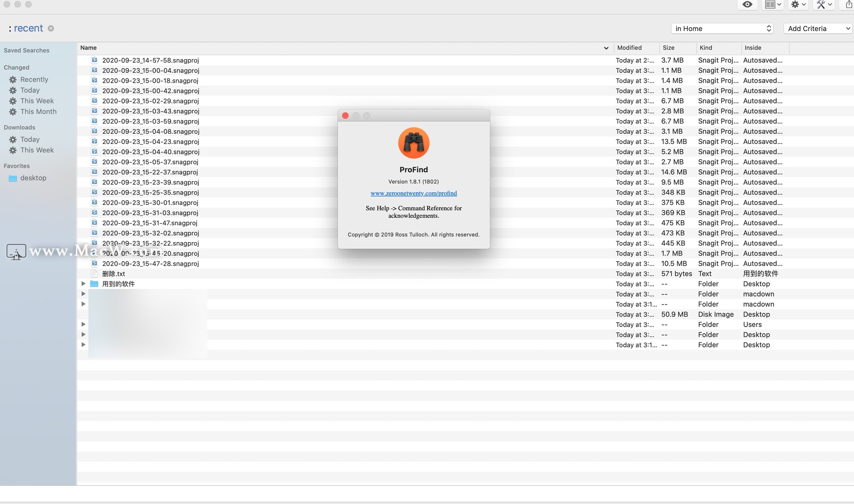The width and height of the screenshot is (854, 504).
Task: Select file 删除.txt in results
Action: (x=113, y=274)
